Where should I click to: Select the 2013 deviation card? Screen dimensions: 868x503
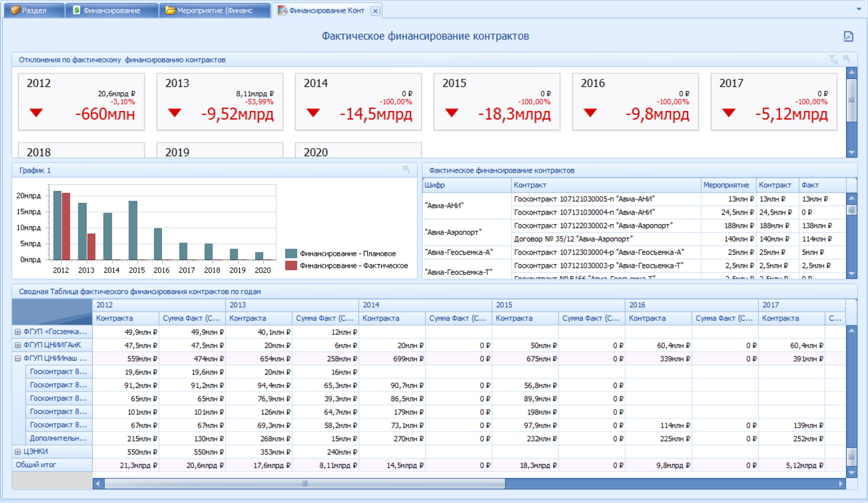220,102
